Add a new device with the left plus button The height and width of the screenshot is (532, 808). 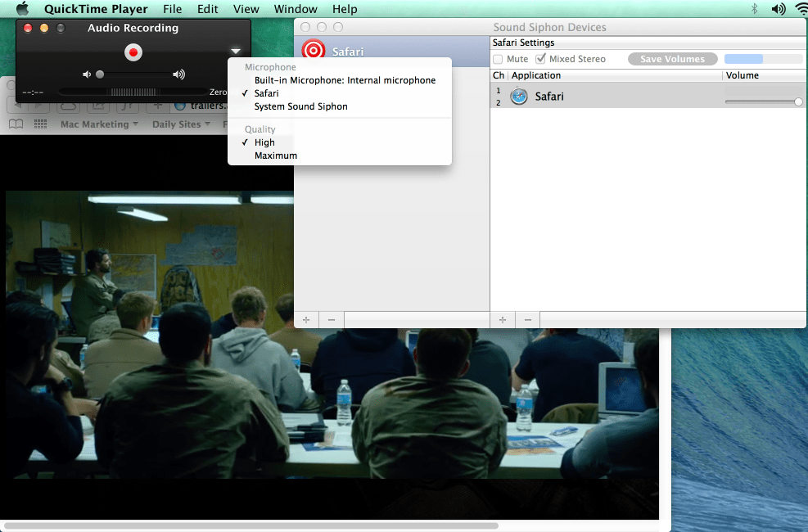pos(306,320)
